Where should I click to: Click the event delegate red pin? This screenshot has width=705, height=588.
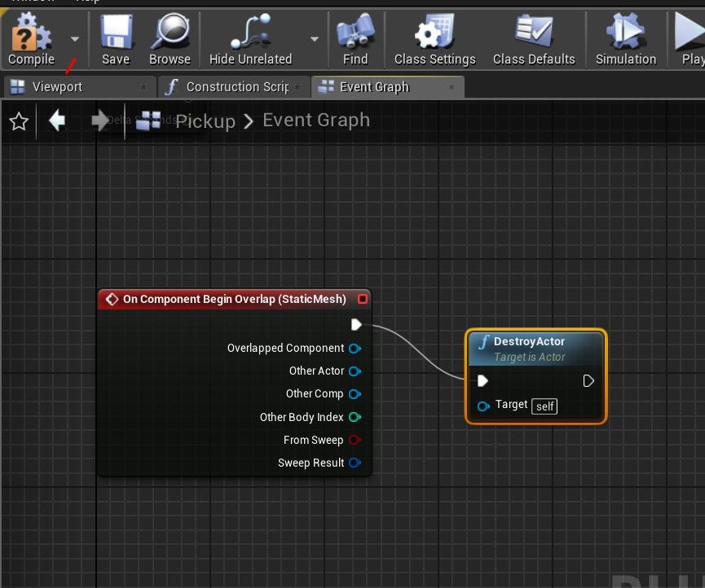[x=363, y=299]
